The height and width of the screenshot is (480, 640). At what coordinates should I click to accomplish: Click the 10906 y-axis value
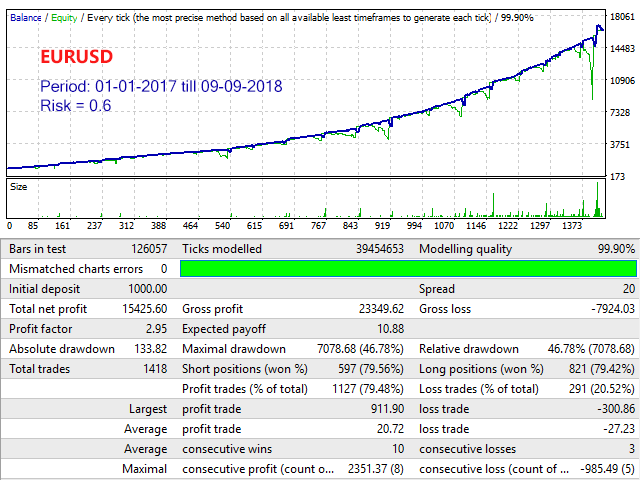[622, 80]
